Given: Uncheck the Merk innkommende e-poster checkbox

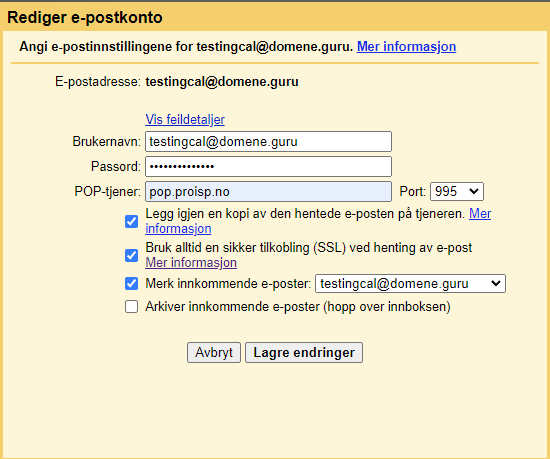Looking at the screenshot, I should 132,283.
